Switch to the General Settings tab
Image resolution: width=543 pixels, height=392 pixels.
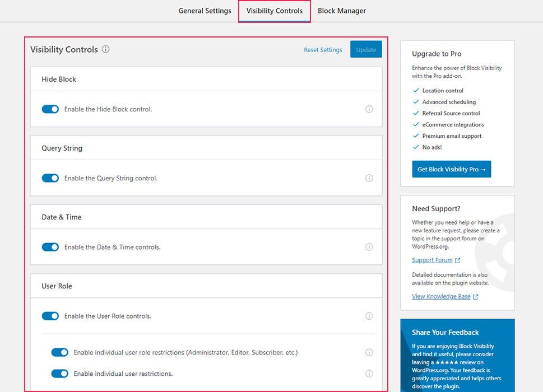click(x=205, y=11)
